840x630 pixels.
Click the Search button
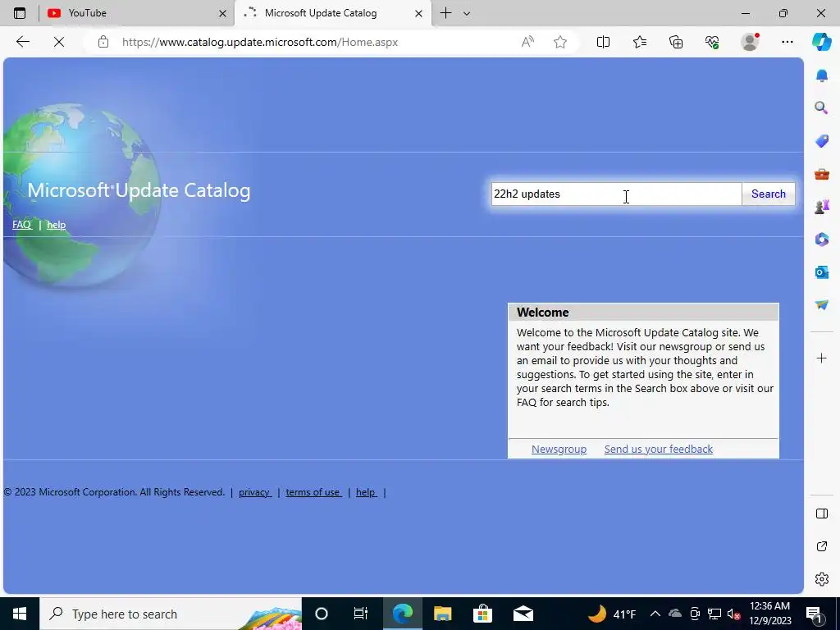[x=768, y=194]
